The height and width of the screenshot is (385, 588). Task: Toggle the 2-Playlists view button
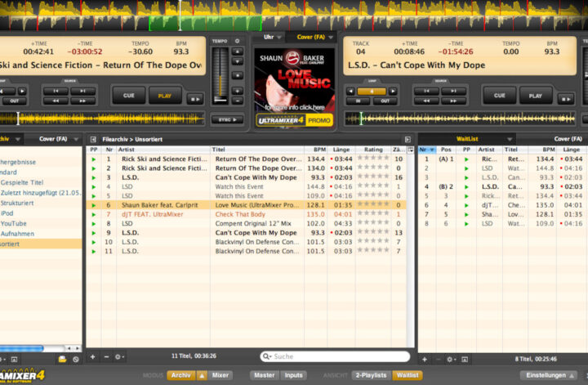click(370, 375)
